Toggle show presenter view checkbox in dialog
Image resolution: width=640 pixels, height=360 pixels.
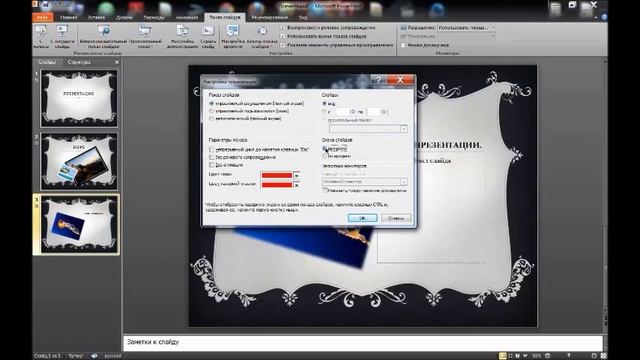pyautogui.click(x=325, y=190)
